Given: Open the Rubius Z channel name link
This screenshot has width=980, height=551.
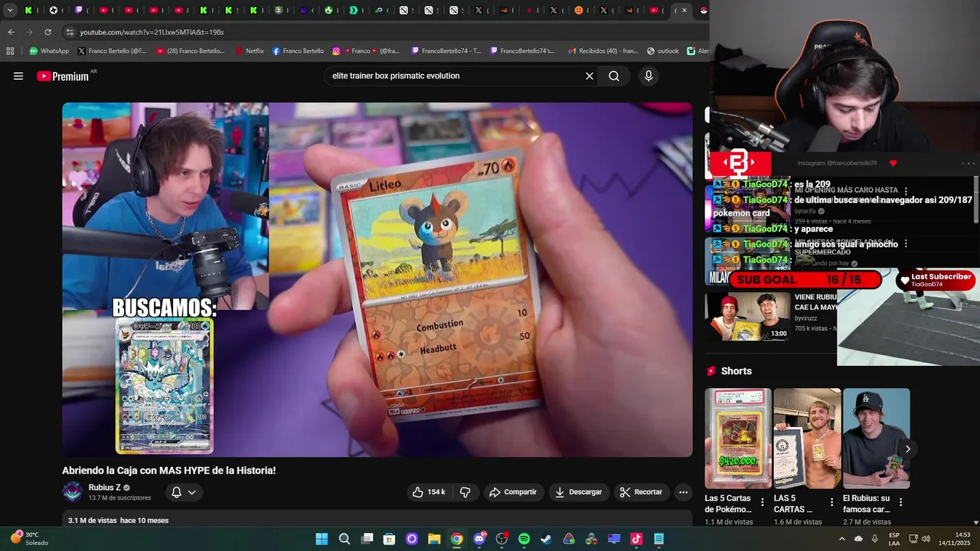Looking at the screenshot, I should 104,487.
